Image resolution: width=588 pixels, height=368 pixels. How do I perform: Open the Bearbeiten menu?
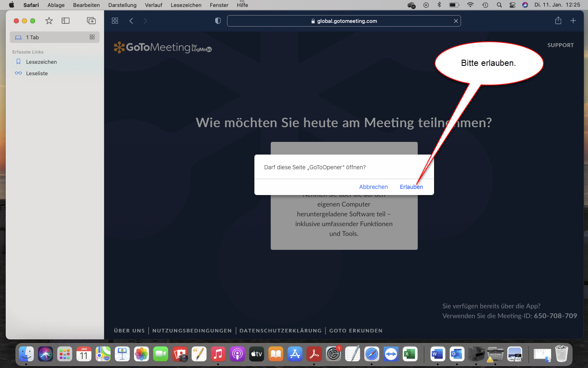[86, 5]
